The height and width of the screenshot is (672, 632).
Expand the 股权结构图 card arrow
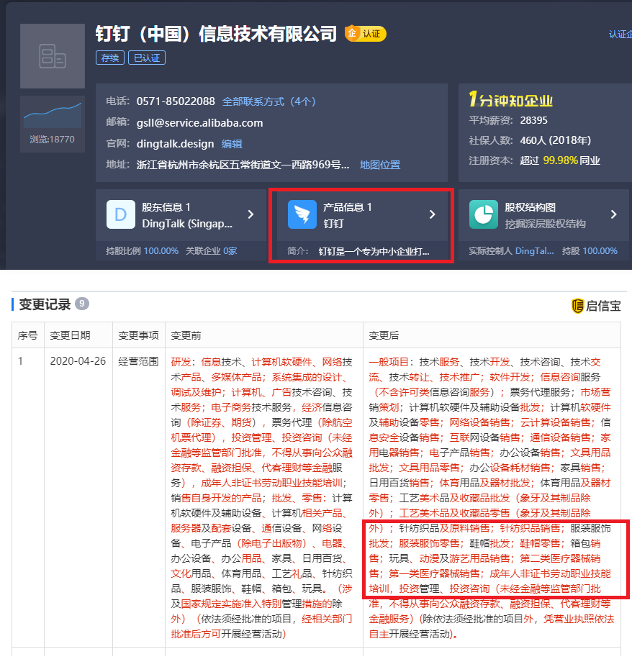coord(613,214)
